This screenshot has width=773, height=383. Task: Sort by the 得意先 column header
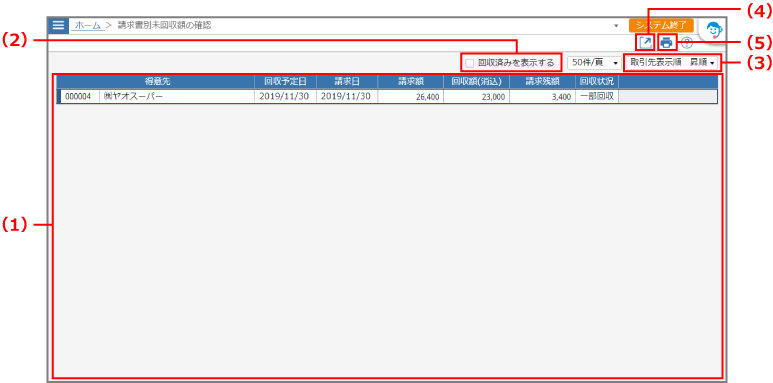click(x=157, y=82)
